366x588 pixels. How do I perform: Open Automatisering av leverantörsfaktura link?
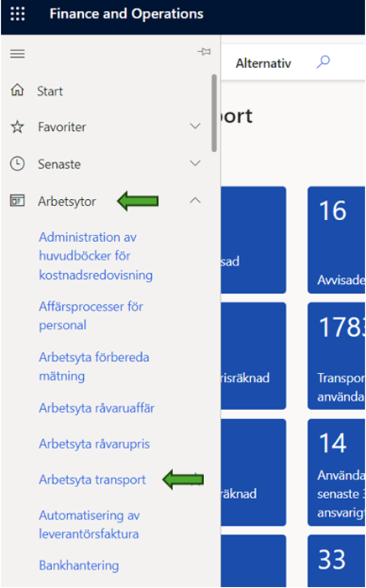(x=90, y=524)
